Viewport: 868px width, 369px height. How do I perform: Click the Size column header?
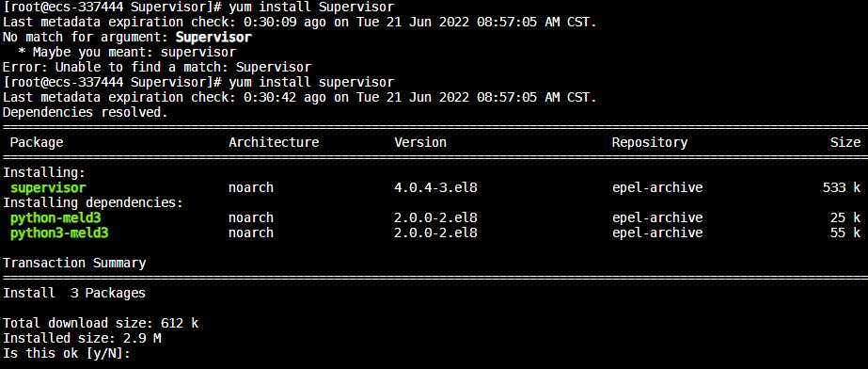tap(845, 142)
